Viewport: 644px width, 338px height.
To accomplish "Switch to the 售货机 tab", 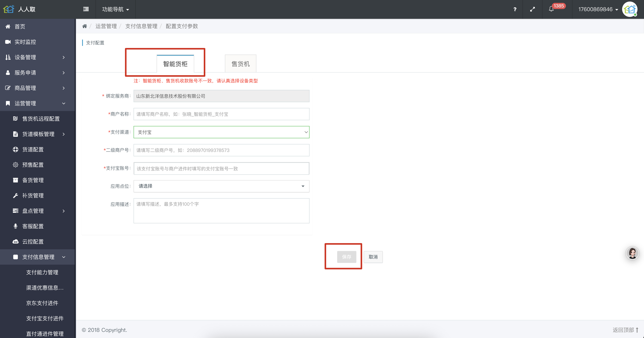I will (x=240, y=64).
